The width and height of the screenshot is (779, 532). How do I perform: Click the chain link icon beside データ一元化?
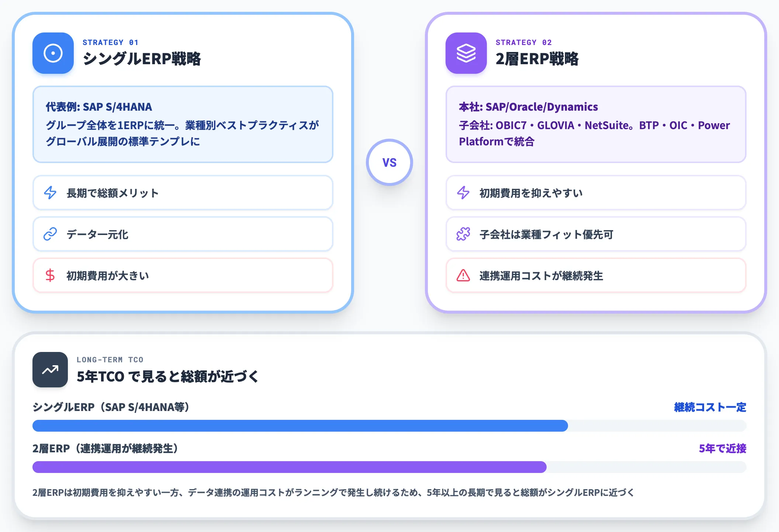(50, 234)
